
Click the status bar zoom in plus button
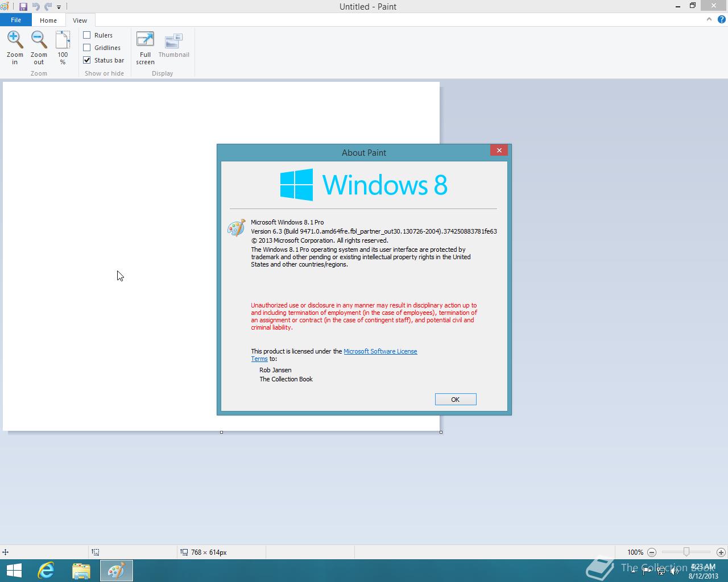click(x=721, y=552)
